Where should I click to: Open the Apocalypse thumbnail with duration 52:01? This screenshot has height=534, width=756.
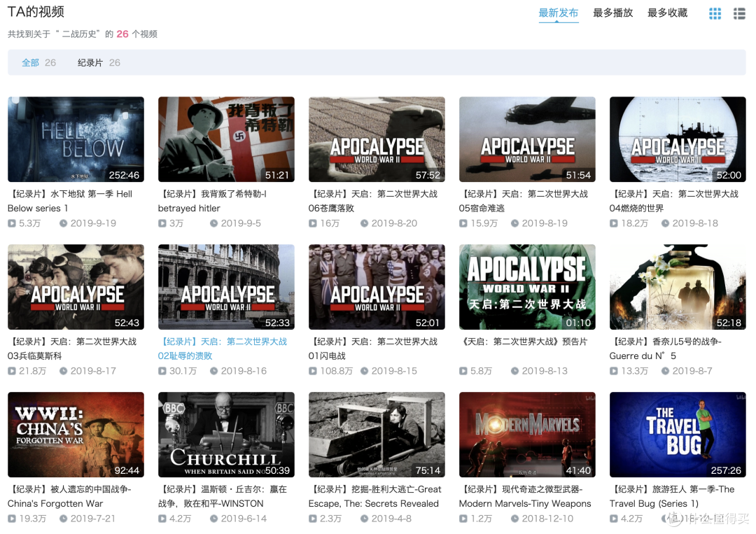[x=377, y=287]
